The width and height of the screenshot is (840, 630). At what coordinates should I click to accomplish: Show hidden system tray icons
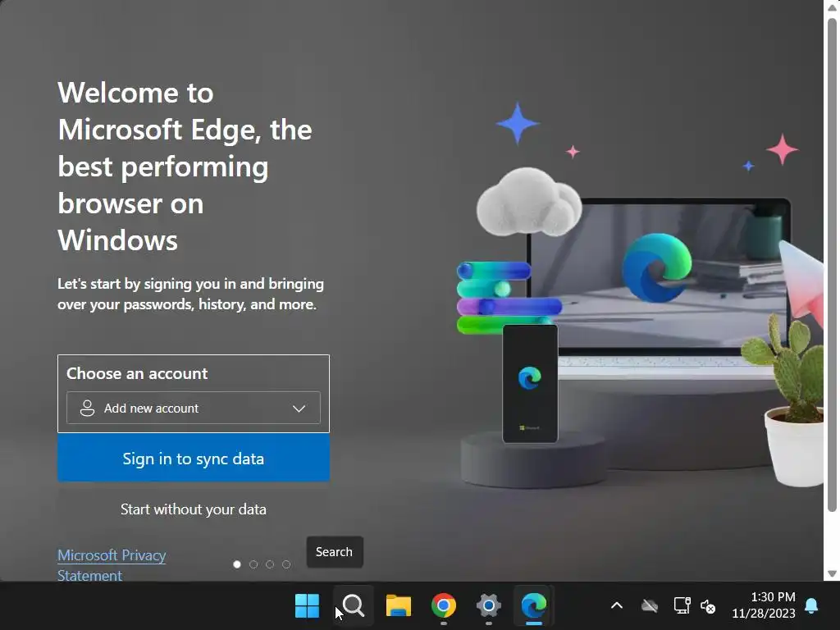[x=617, y=606]
